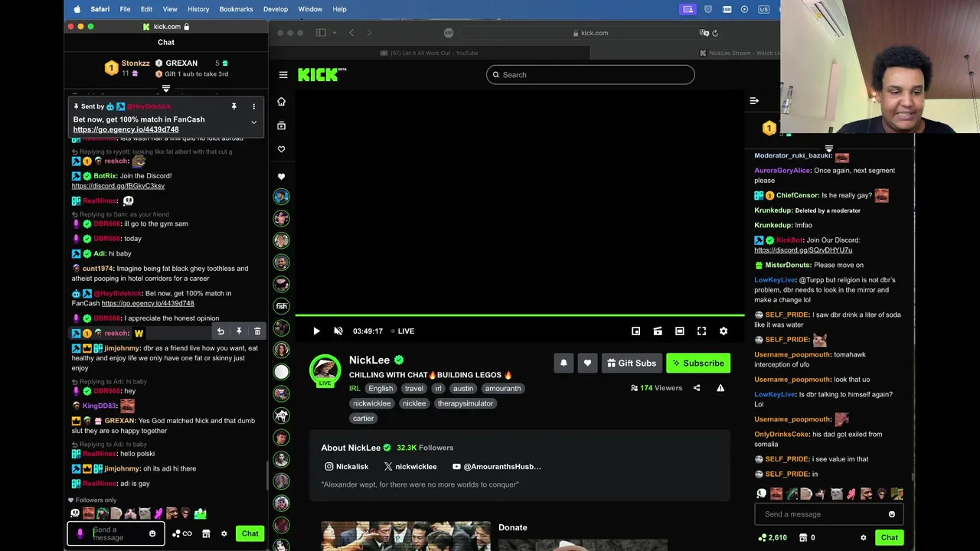This screenshot has height=551, width=980.
Task: Open popout chat settings gear
Action: point(224,533)
